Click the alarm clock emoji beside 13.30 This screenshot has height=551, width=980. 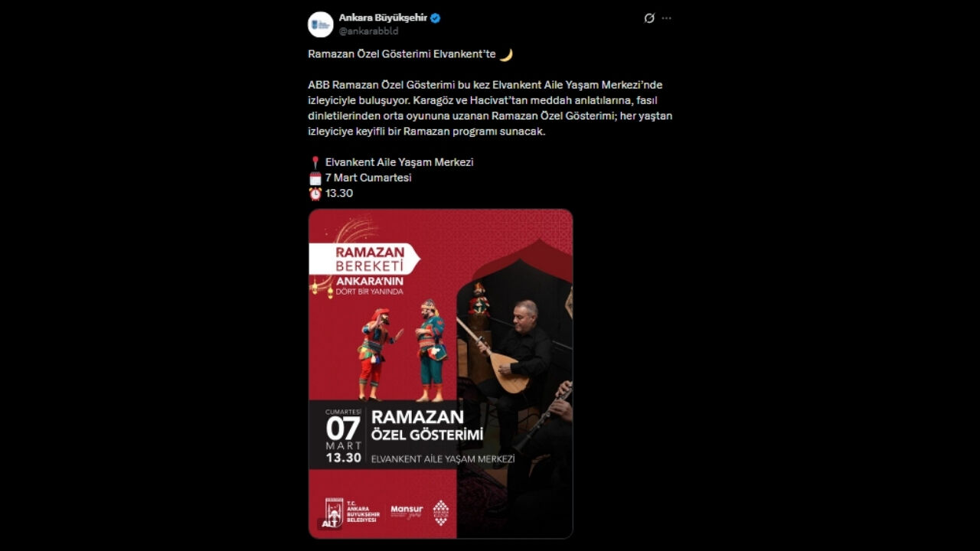pyautogui.click(x=315, y=194)
